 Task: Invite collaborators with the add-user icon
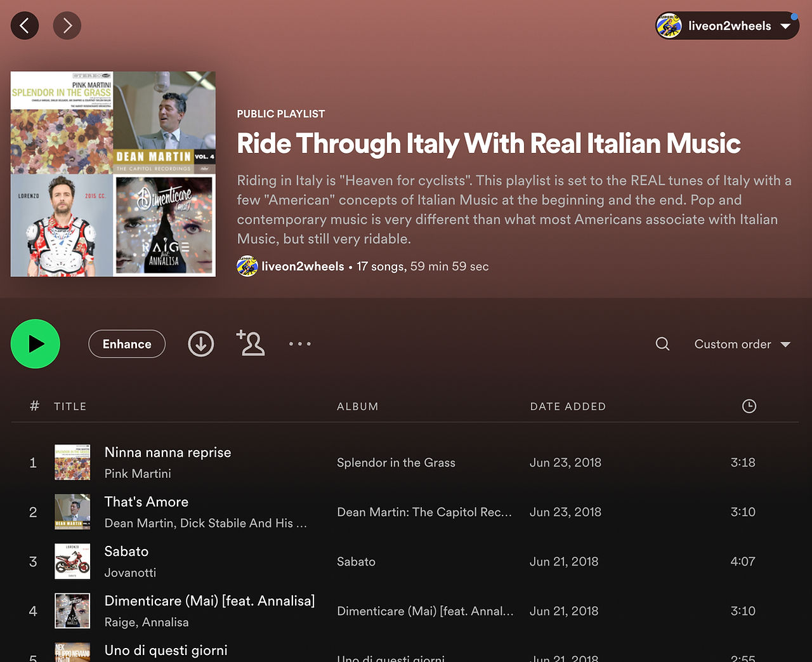[251, 343]
